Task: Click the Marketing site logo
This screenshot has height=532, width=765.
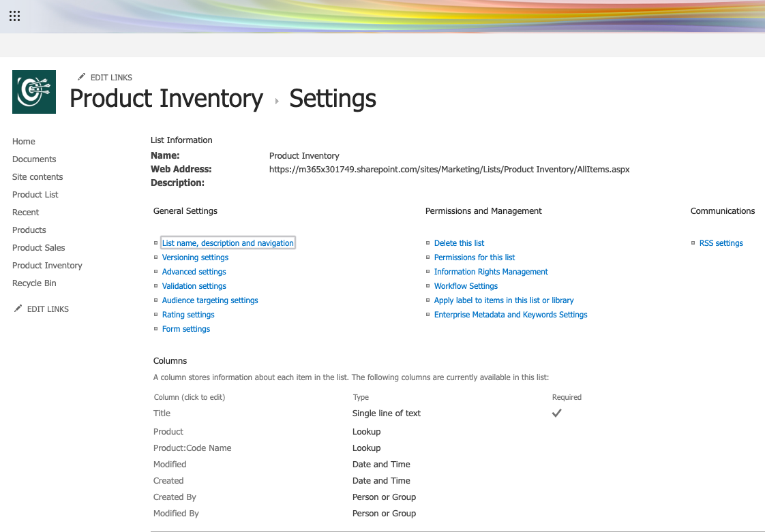Action: [x=34, y=92]
